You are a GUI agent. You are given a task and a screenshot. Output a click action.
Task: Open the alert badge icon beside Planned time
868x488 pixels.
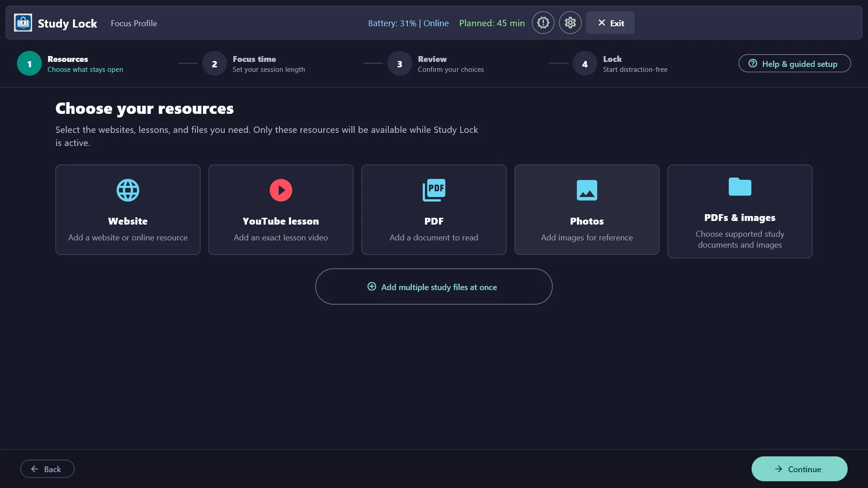tap(543, 23)
